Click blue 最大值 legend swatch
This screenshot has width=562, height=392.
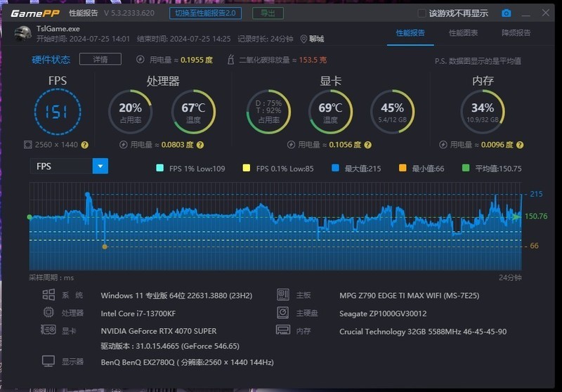[336, 168]
